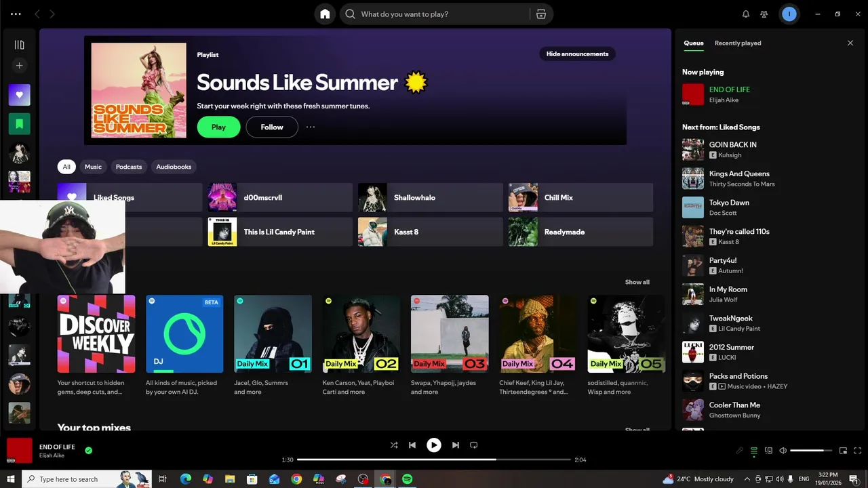Open more options dots beside Follow
The width and height of the screenshot is (868, 488).
coord(311,127)
